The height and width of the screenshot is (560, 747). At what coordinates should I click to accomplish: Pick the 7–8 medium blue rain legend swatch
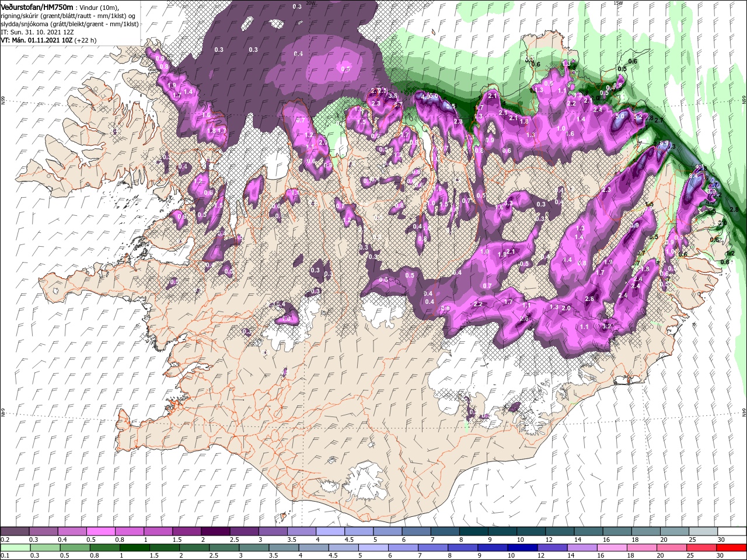pos(433,548)
